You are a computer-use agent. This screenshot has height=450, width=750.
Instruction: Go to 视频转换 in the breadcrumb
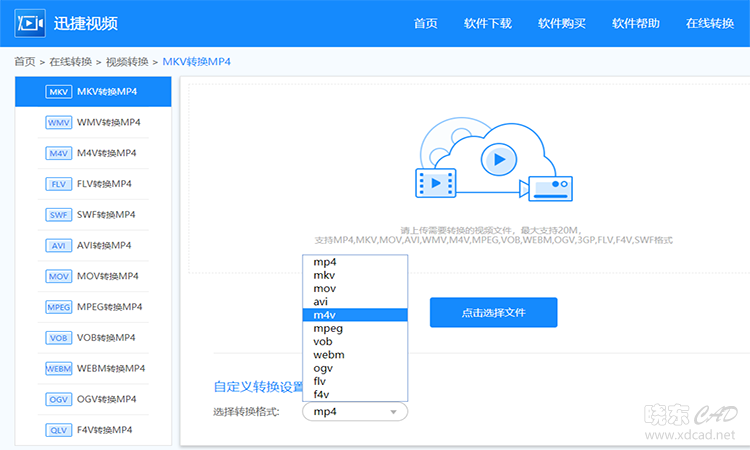127,62
